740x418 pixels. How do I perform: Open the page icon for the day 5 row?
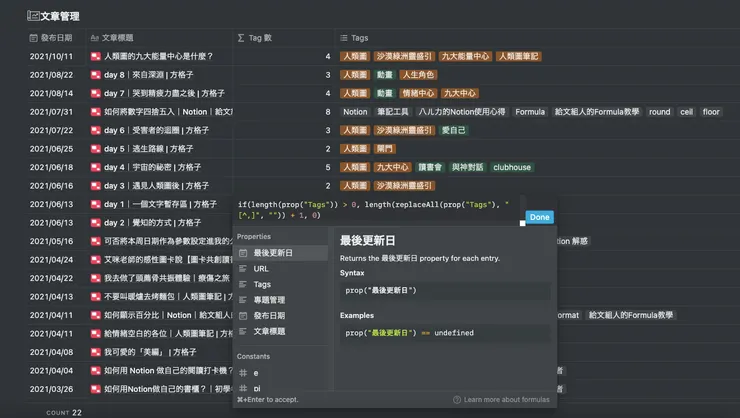[x=96, y=149]
